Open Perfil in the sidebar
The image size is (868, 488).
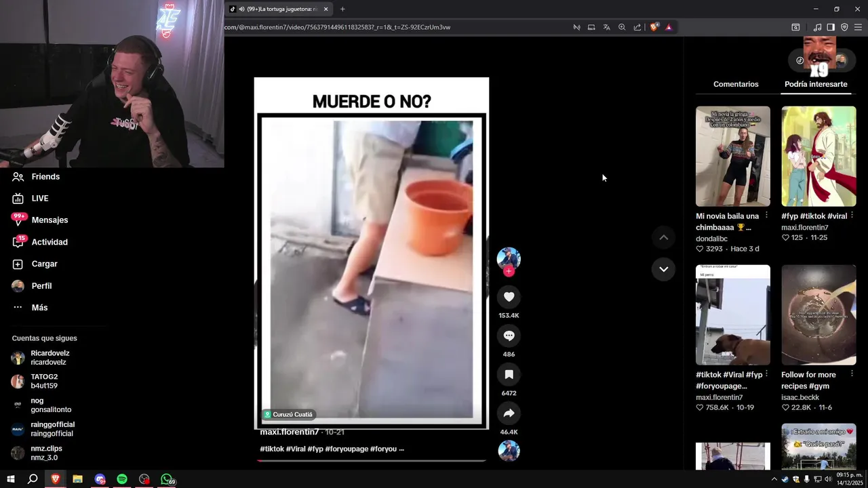click(32, 285)
